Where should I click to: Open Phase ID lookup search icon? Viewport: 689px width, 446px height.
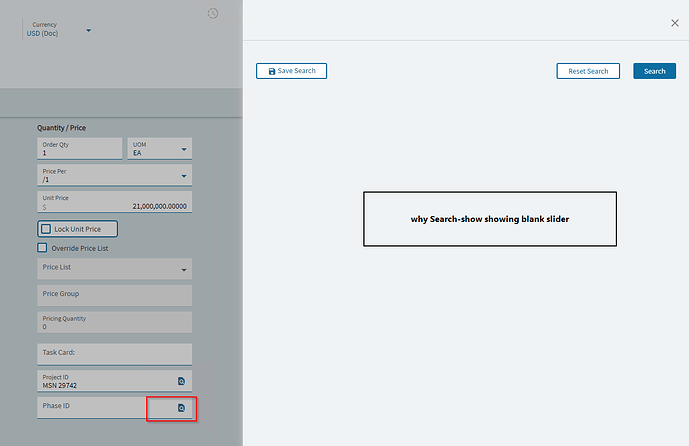[181, 408]
